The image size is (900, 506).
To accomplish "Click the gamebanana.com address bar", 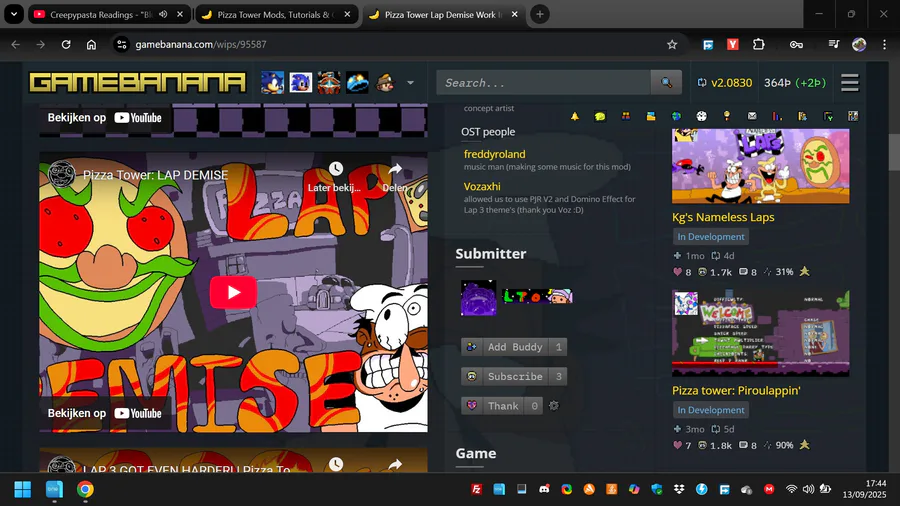I will pos(396,44).
